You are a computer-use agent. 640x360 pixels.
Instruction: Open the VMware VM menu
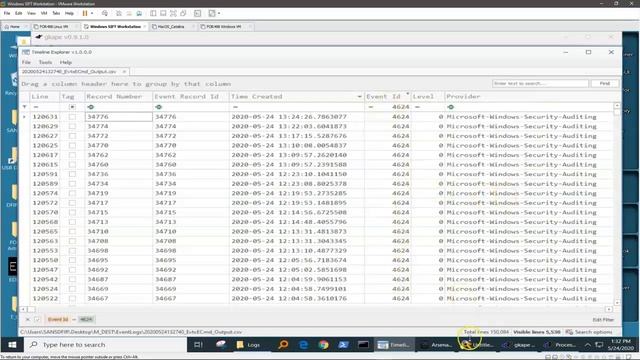click(x=44, y=13)
